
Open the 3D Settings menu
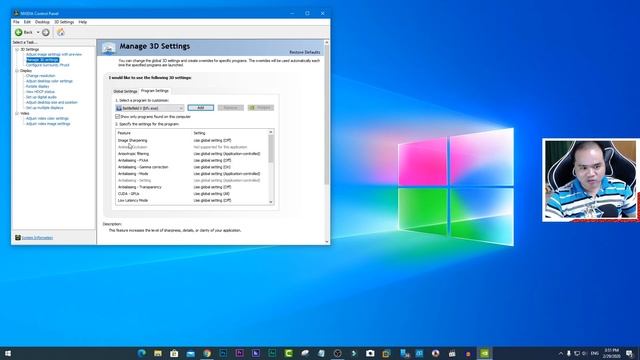tap(64, 22)
